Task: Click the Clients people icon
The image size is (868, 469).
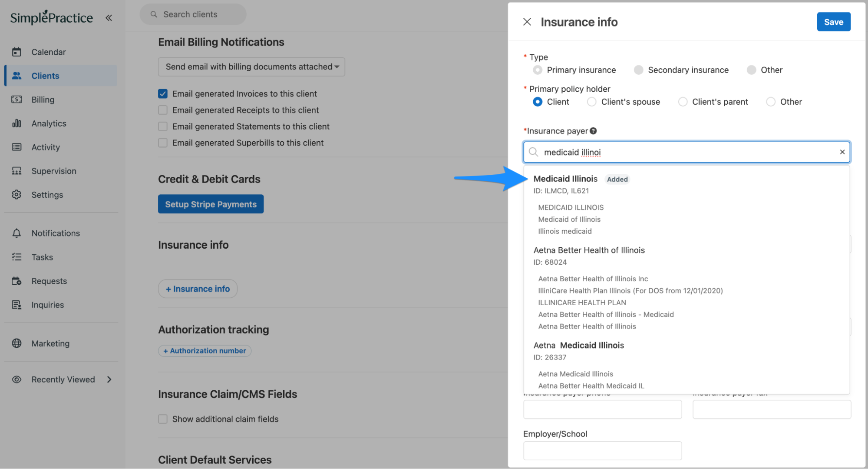Action: [17, 76]
